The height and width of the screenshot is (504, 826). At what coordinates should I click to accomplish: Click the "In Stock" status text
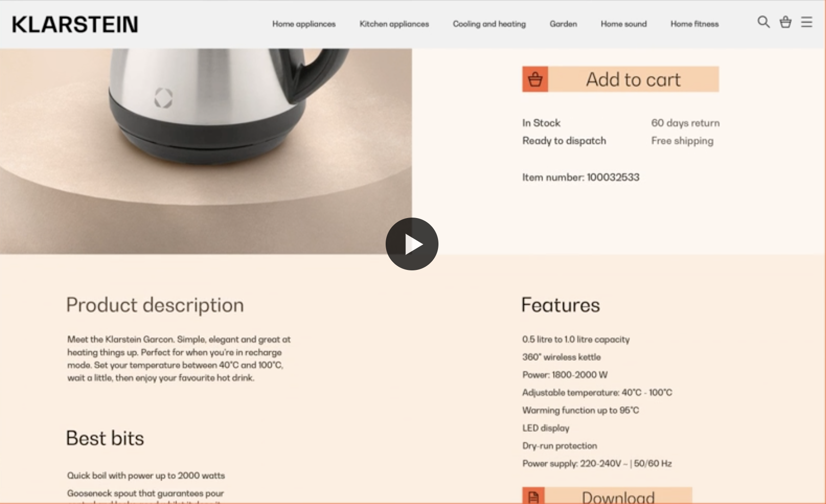click(x=541, y=123)
